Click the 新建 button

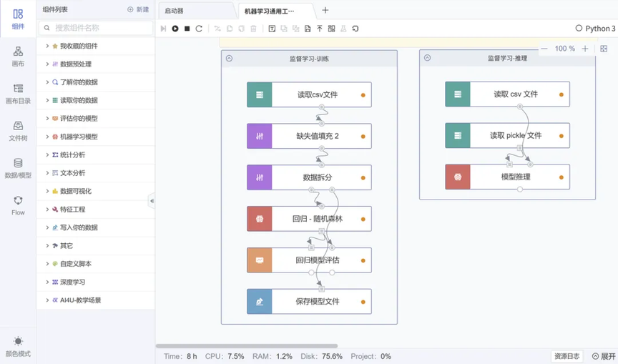click(x=138, y=9)
